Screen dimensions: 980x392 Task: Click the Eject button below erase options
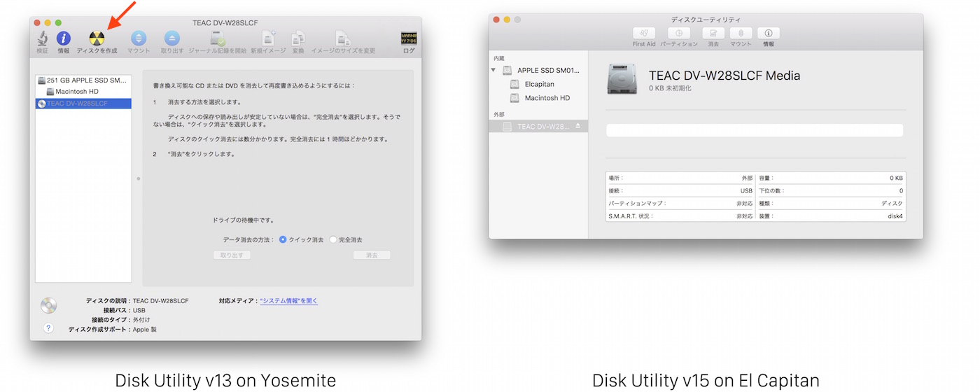click(232, 255)
